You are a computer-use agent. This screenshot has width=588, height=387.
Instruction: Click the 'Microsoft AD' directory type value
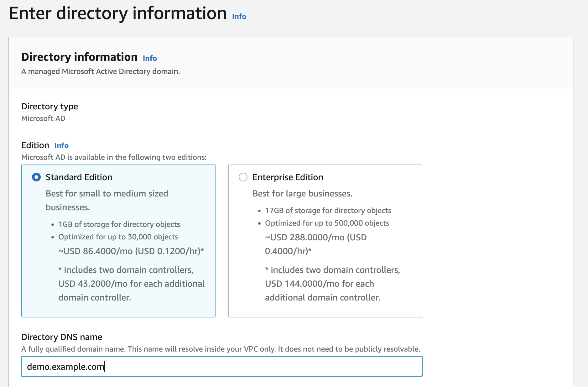pyautogui.click(x=43, y=118)
